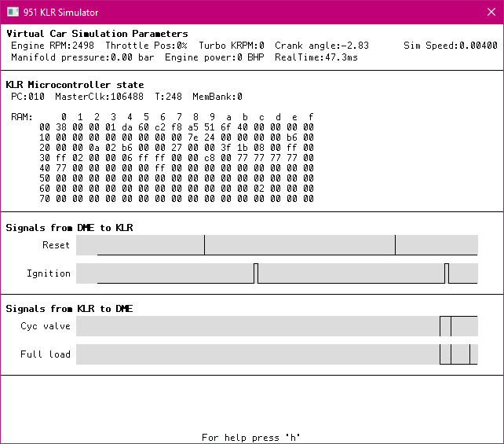Click RAM row address 70
Image resolution: width=504 pixels, height=444 pixels.
(45, 199)
